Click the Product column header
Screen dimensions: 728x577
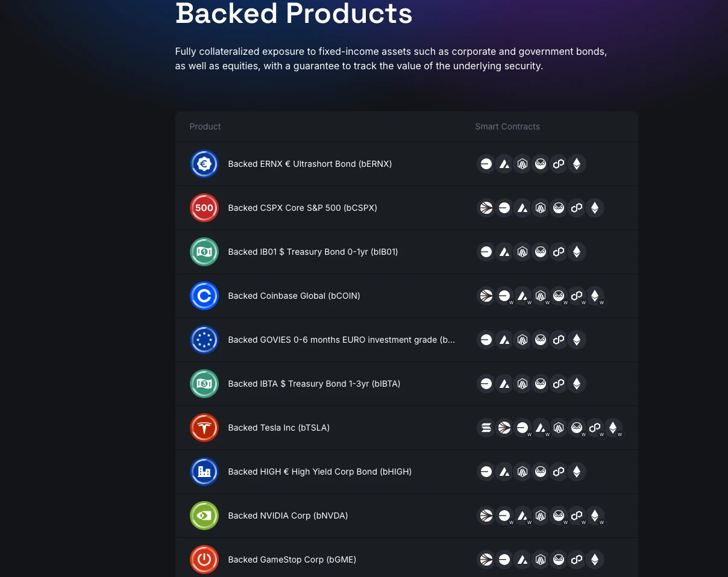[x=205, y=126]
